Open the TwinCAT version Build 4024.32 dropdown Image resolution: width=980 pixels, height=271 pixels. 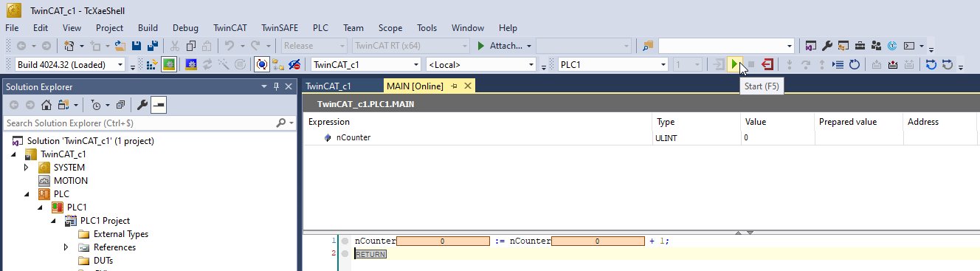coord(120,64)
